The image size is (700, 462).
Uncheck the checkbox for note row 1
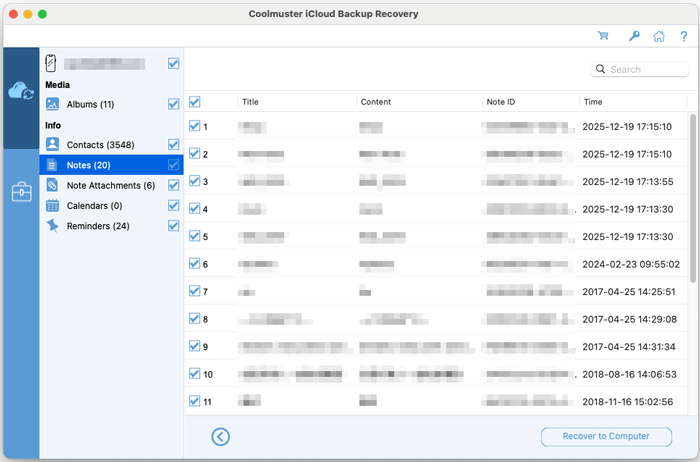(x=194, y=126)
